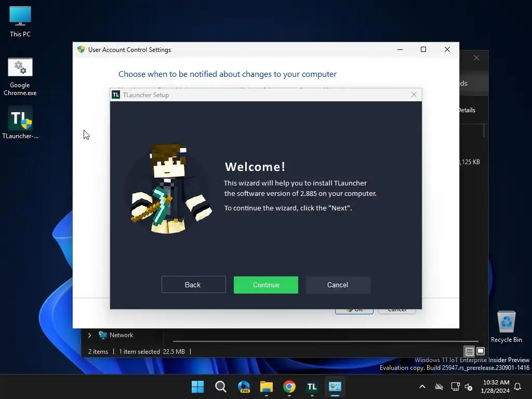This screenshot has height=399, width=532.
Task: Open the notifications bell
Action: coord(517,387)
